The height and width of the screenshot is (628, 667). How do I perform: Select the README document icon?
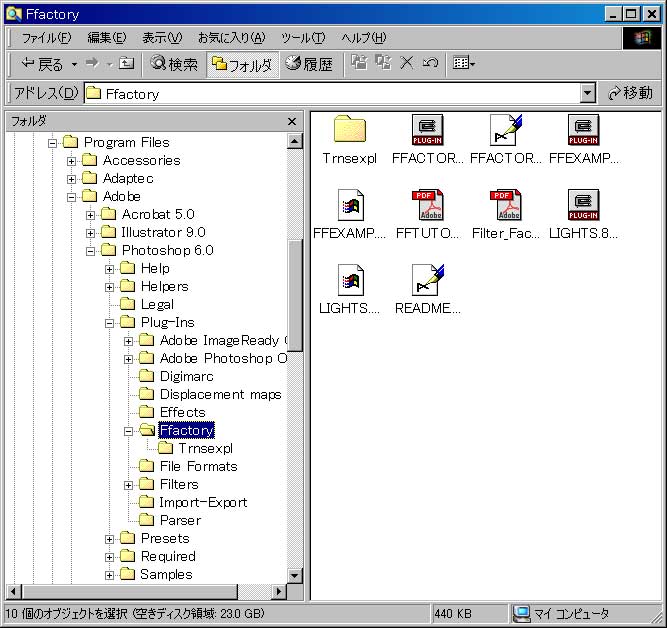click(428, 280)
